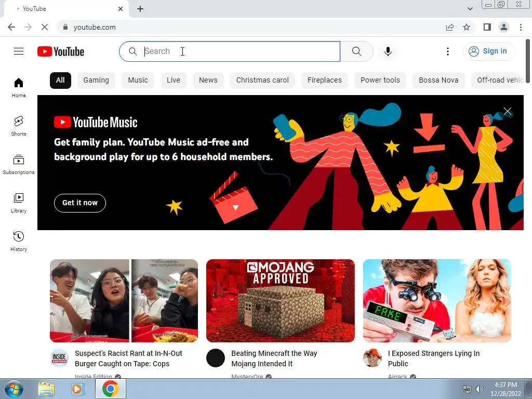This screenshot has width=532, height=399.
Task: Open the YouTube hamburger guide menu
Action: coord(19,51)
